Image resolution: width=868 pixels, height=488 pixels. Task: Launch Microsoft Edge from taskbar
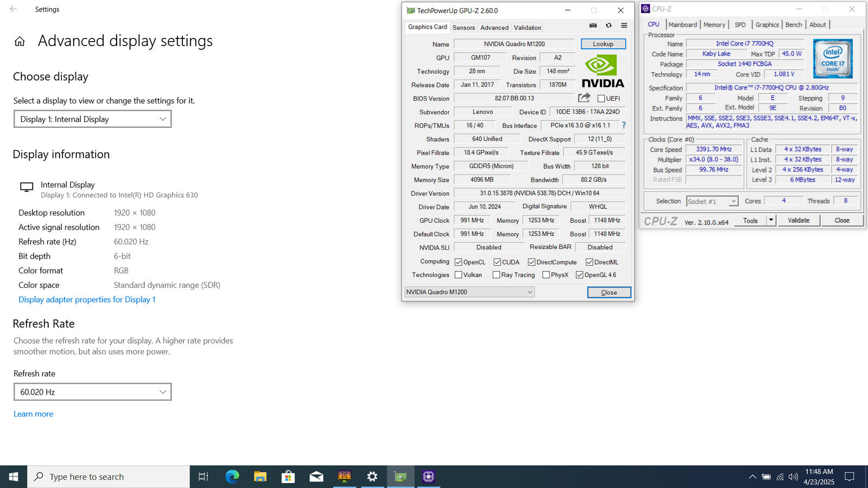(232, 477)
